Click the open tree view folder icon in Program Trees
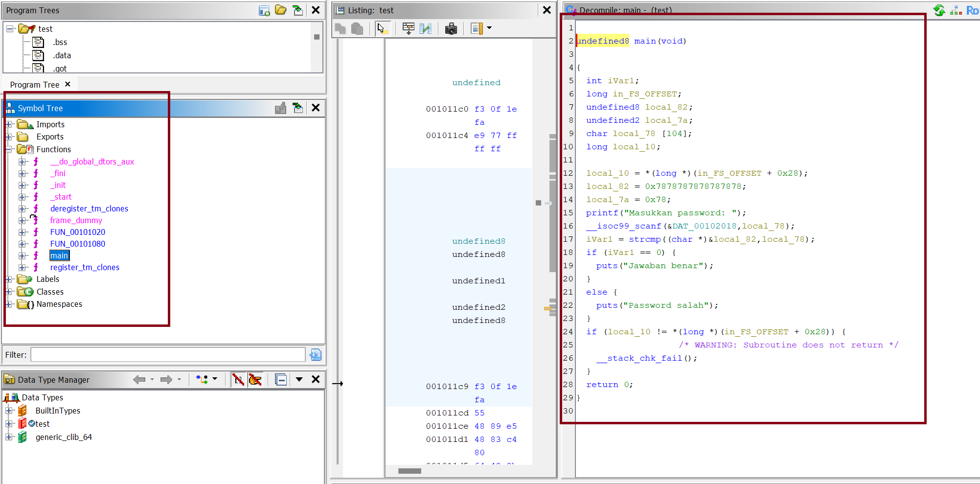 click(281, 10)
